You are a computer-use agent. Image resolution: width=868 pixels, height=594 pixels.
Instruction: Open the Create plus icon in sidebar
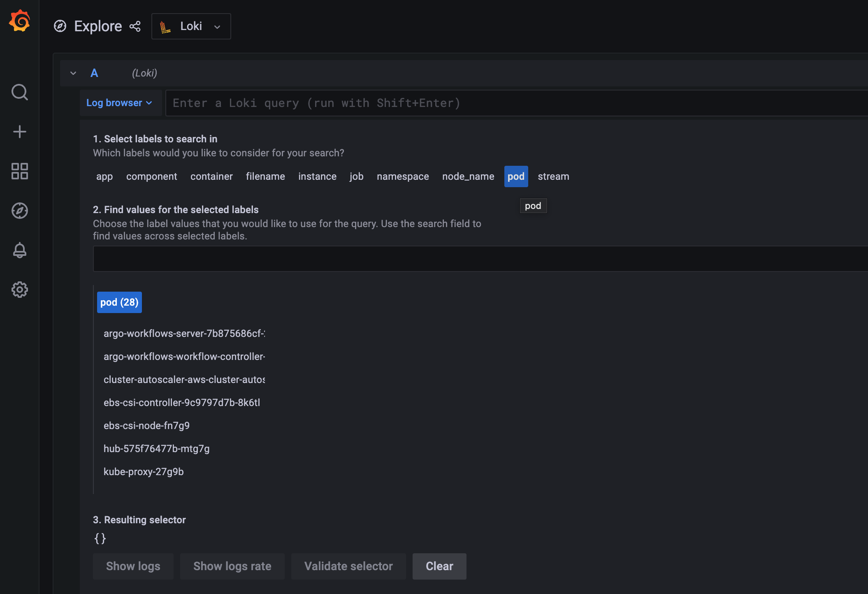20,132
